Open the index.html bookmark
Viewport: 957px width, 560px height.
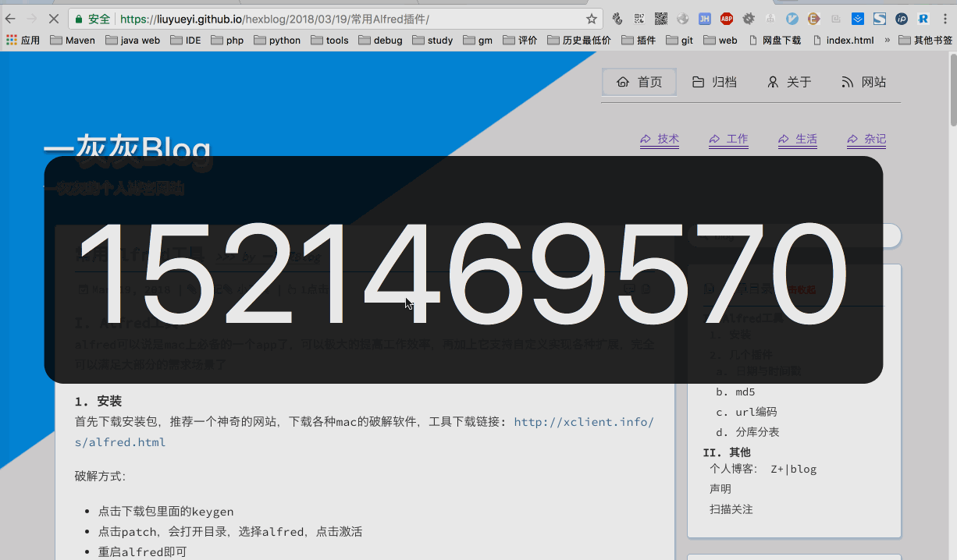pos(843,41)
